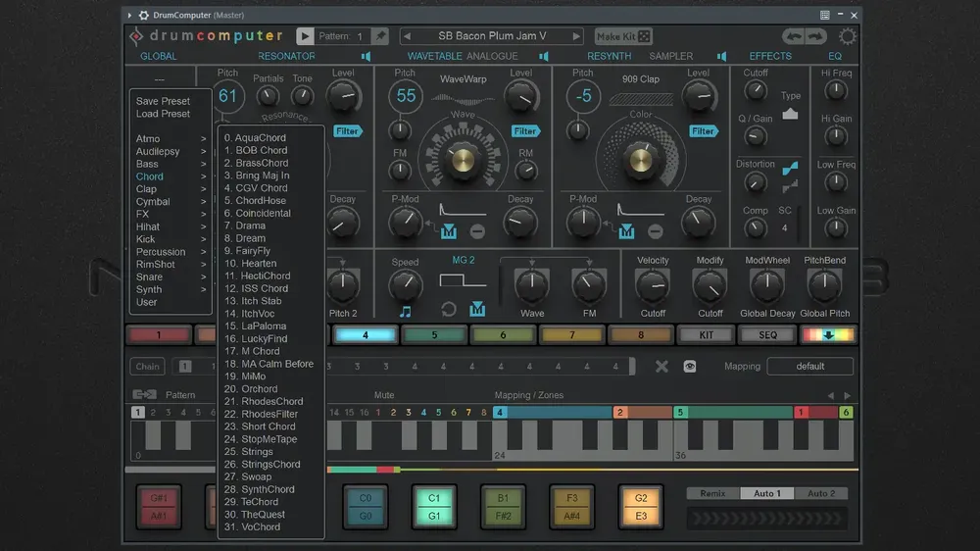Mute the Resonator with its speaker icon
Screen dimensions: 980x551
366,56
